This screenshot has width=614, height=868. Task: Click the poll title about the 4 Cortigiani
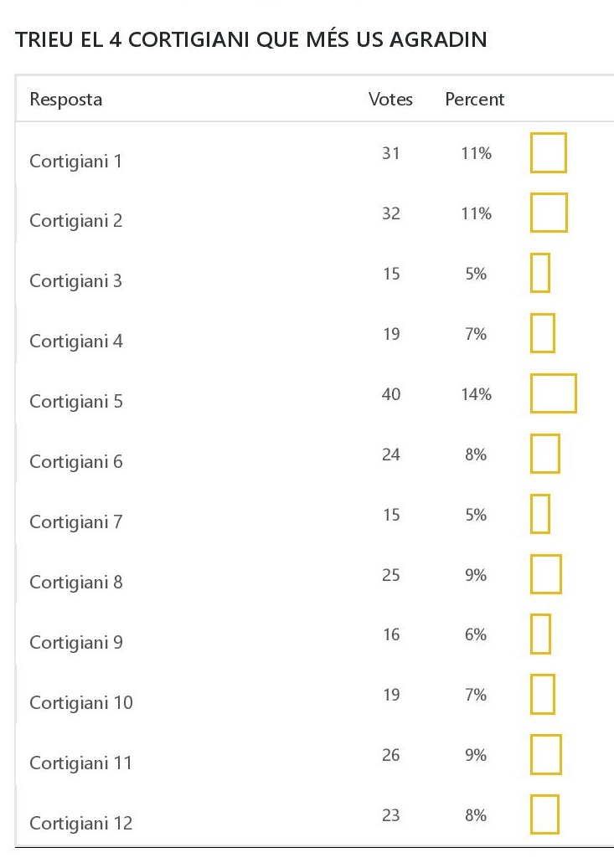pyautogui.click(x=251, y=39)
